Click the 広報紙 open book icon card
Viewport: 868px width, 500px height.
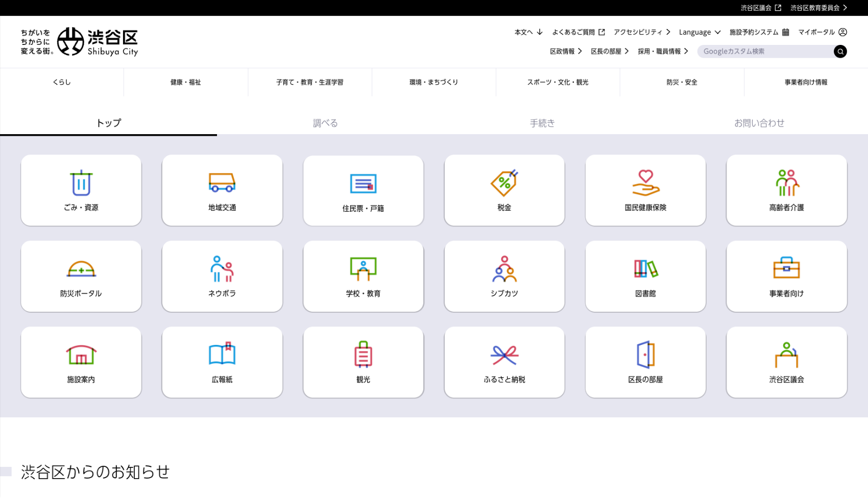222,362
